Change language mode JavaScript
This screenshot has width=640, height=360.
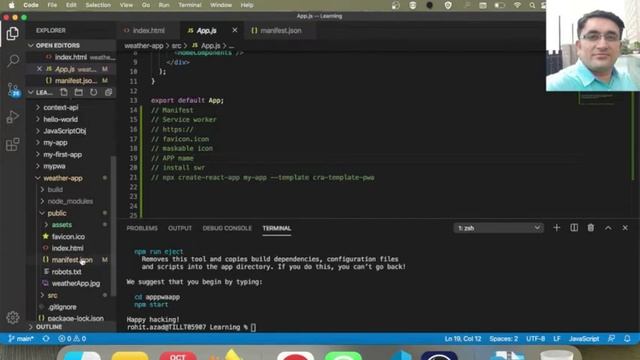(x=584, y=339)
